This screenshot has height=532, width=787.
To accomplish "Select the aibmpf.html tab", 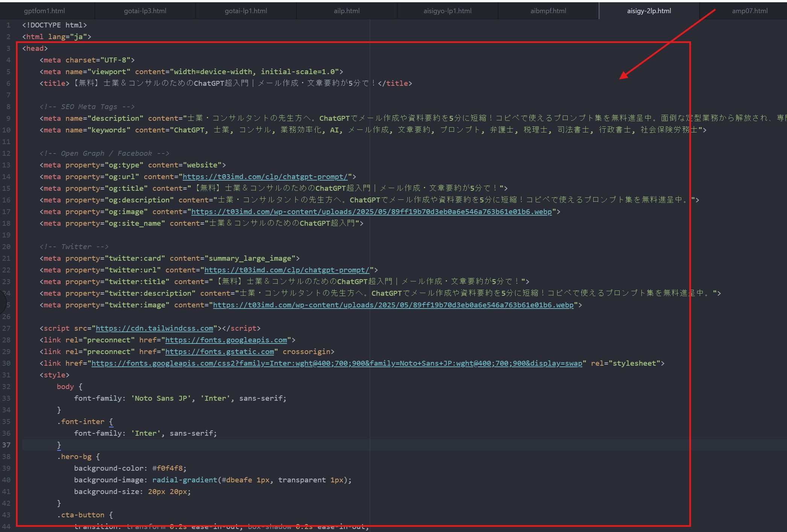I will coord(548,11).
